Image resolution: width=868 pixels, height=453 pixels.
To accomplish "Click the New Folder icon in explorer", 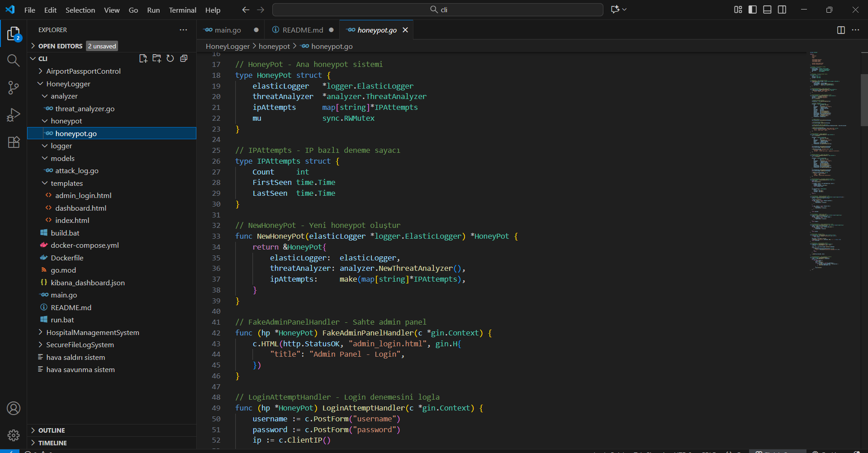I will pos(157,58).
